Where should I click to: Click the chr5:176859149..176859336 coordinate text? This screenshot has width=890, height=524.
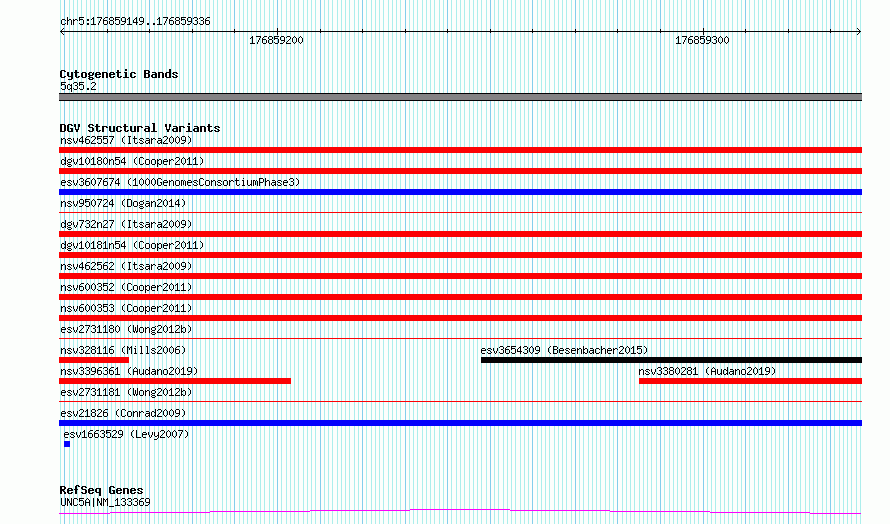(135, 22)
